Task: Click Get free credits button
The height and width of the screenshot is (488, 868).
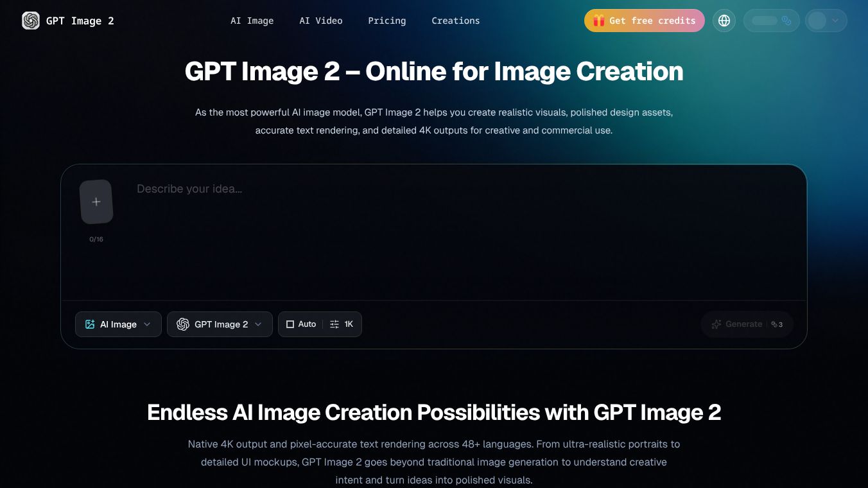Action: [645, 21]
